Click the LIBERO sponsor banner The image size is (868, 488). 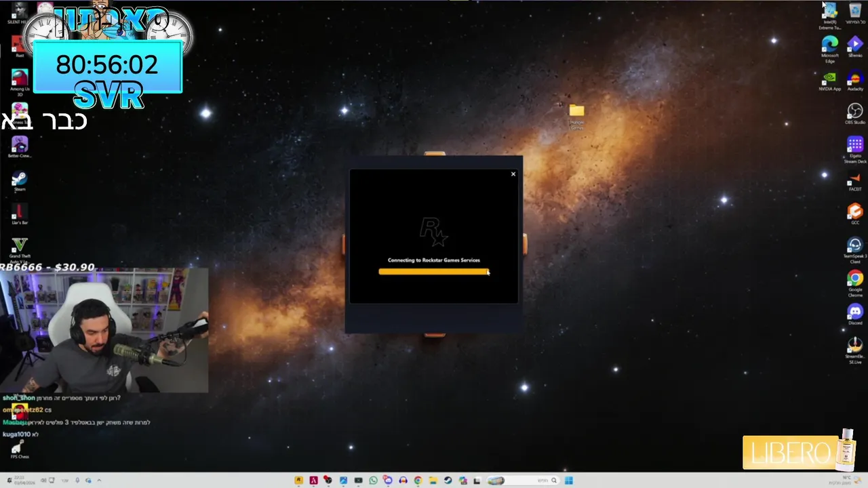(800, 451)
